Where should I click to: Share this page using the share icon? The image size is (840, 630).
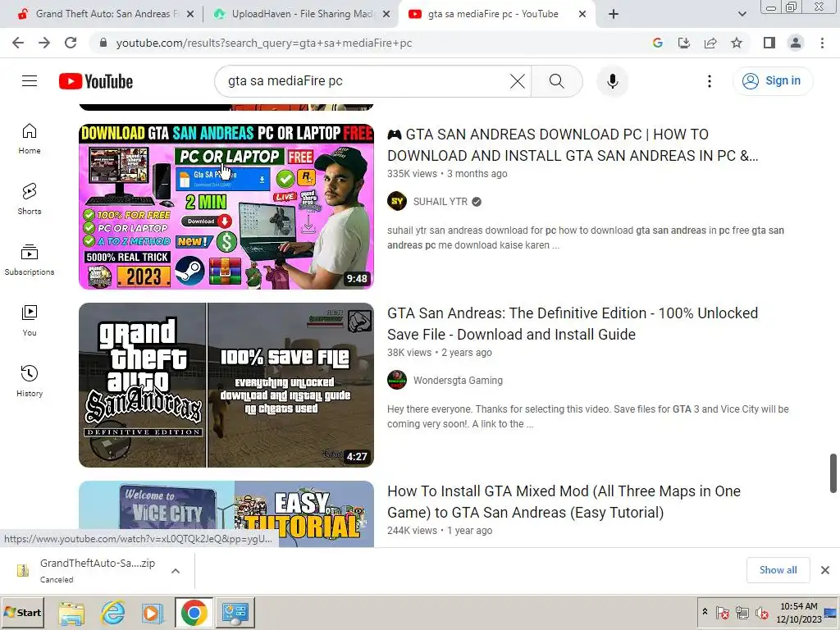point(710,43)
